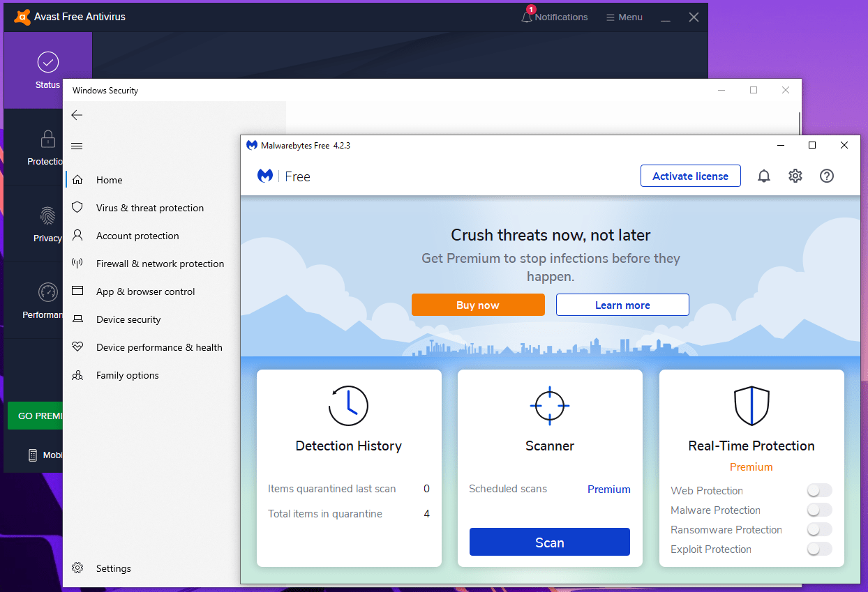
Task: Click the Avast Mobile phone icon
Action: tap(33, 455)
